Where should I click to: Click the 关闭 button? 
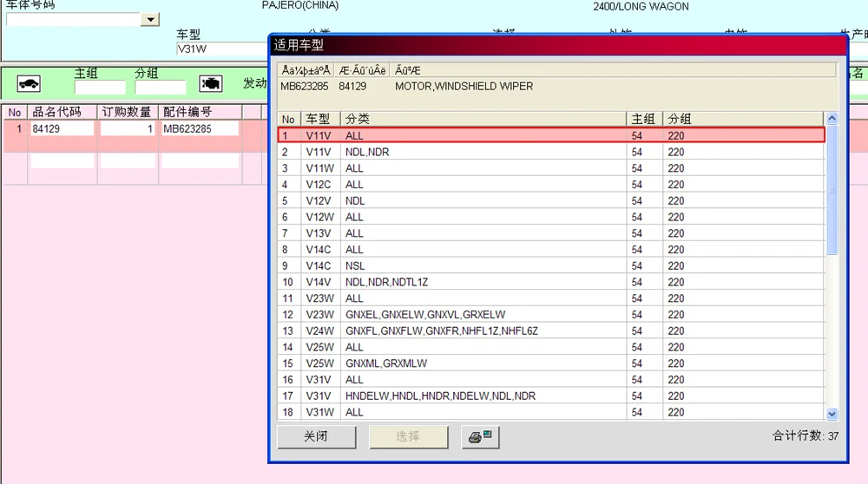click(x=316, y=437)
